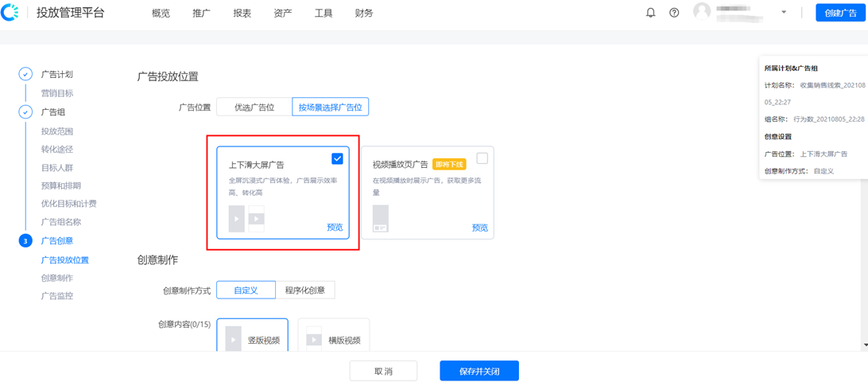Image resolution: width=868 pixels, height=386 pixels.
Task: Open the 资产 menu
Action: coord(283,14)
